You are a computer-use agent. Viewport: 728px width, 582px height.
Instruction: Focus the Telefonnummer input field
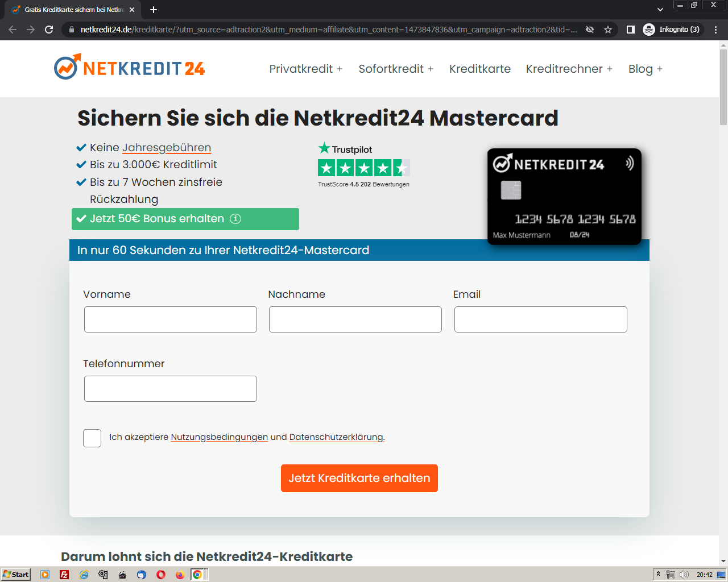pos(171,389)
